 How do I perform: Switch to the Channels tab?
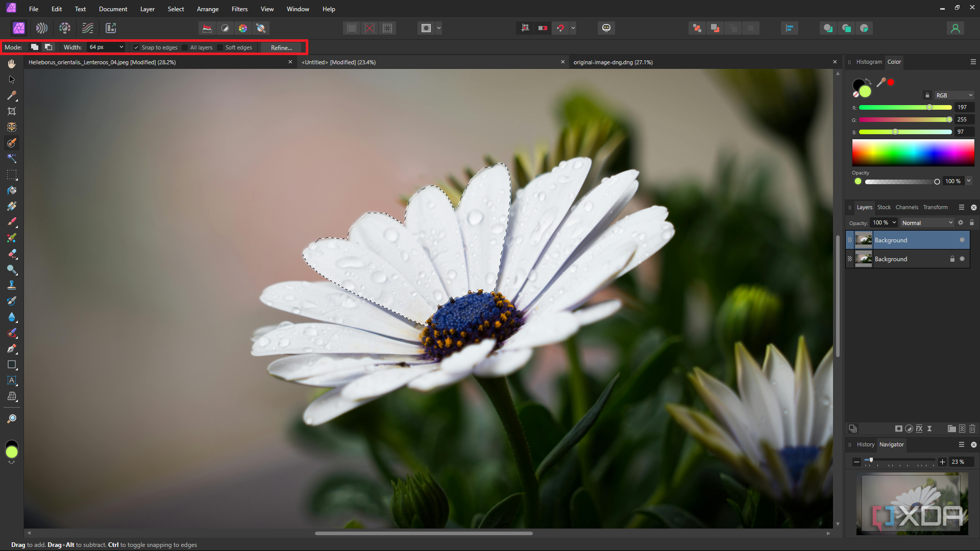(906, 207)
